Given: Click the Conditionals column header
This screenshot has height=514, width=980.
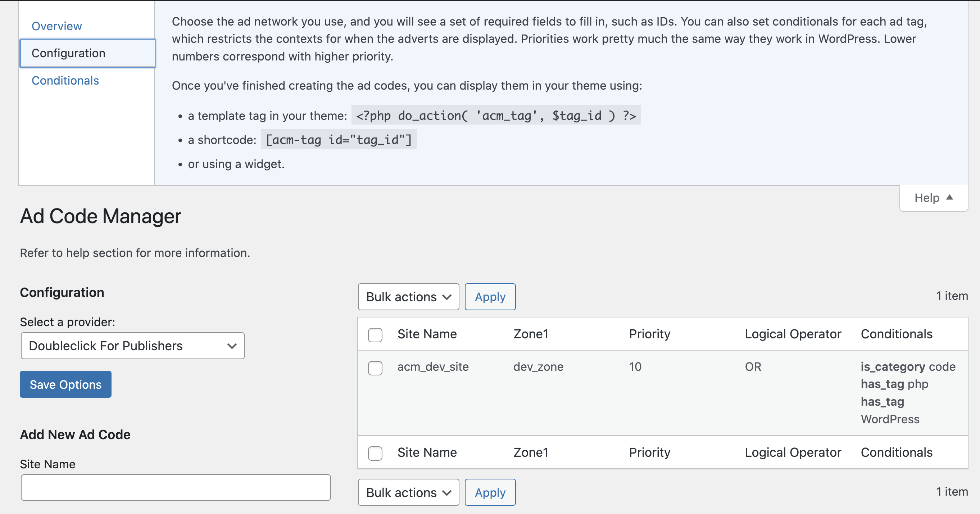Looking at the screenshot, I should click(896, 334).
